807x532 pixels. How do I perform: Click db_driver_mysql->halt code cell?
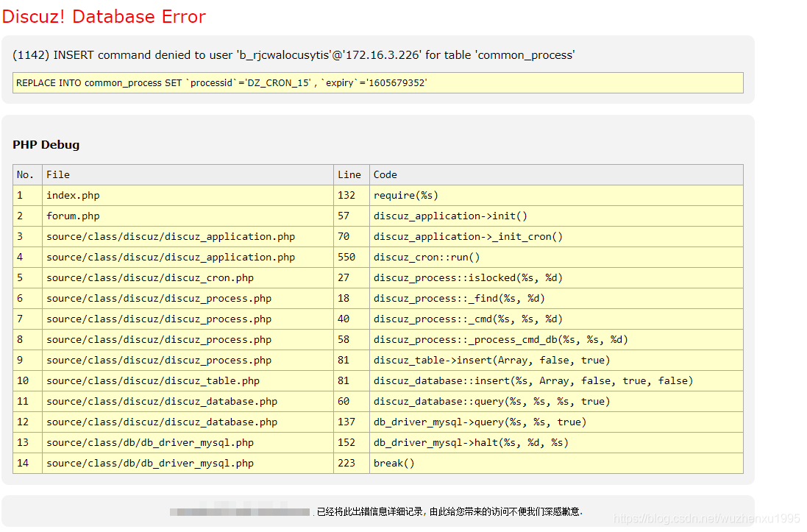(x=556, y=443)
